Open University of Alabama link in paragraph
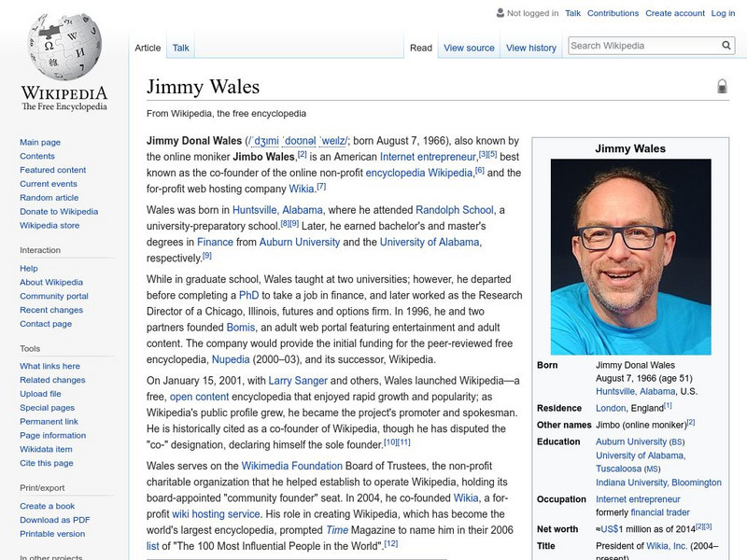Image resolution: width=747 pixels, height=560 pixels. (x=430, y=242)
